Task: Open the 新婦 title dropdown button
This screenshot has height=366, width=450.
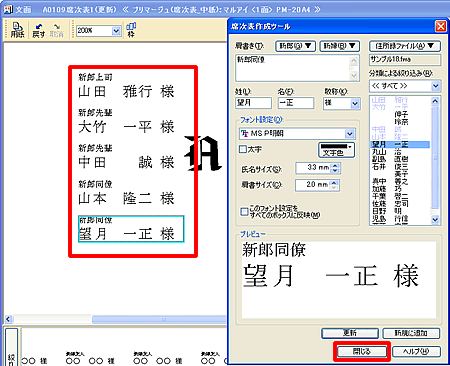Action: coord(339,46)
